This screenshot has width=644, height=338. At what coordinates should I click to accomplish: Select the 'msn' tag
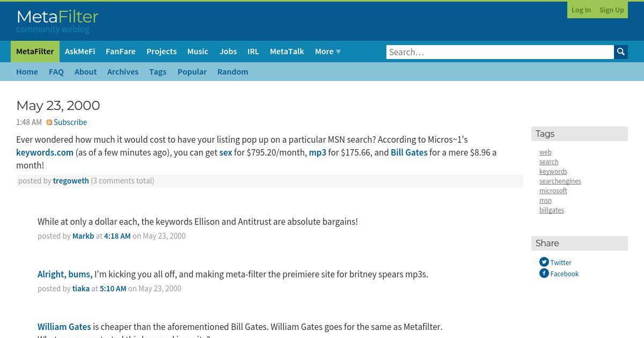[x=545, y=201]
